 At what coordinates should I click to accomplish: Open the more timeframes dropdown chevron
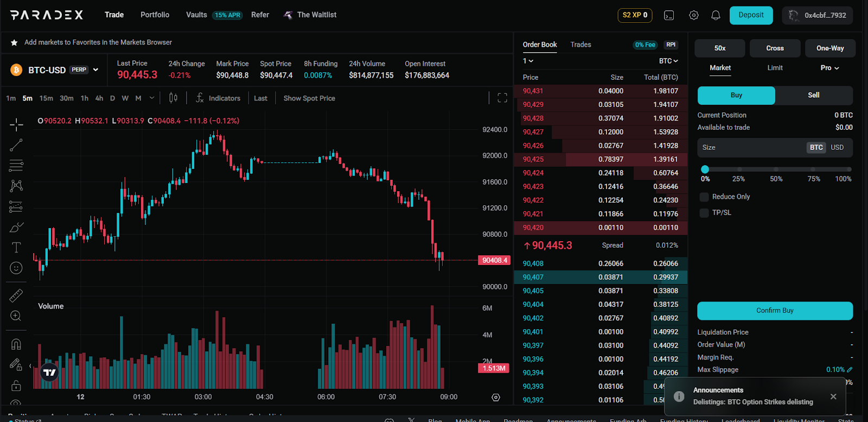(152, 98)
